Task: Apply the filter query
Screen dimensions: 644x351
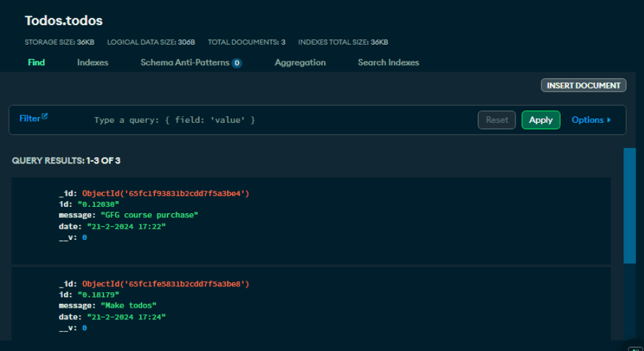Action: point(541,120)
